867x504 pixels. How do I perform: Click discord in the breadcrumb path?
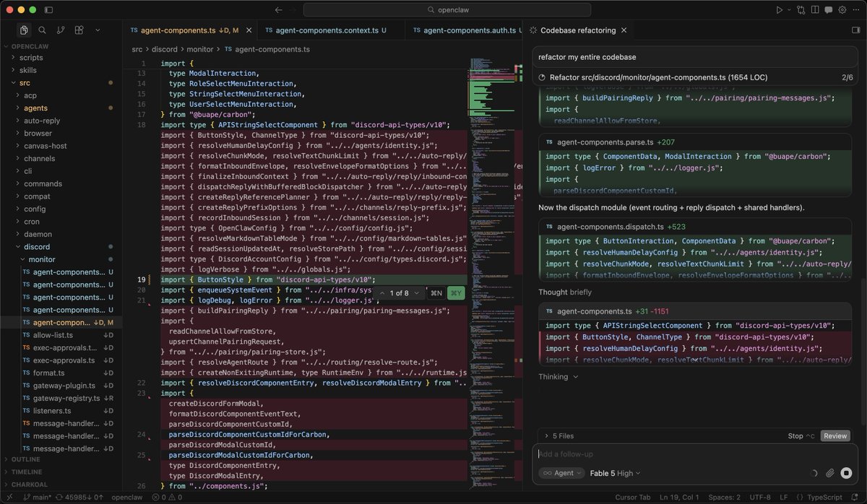coord(164,49)
